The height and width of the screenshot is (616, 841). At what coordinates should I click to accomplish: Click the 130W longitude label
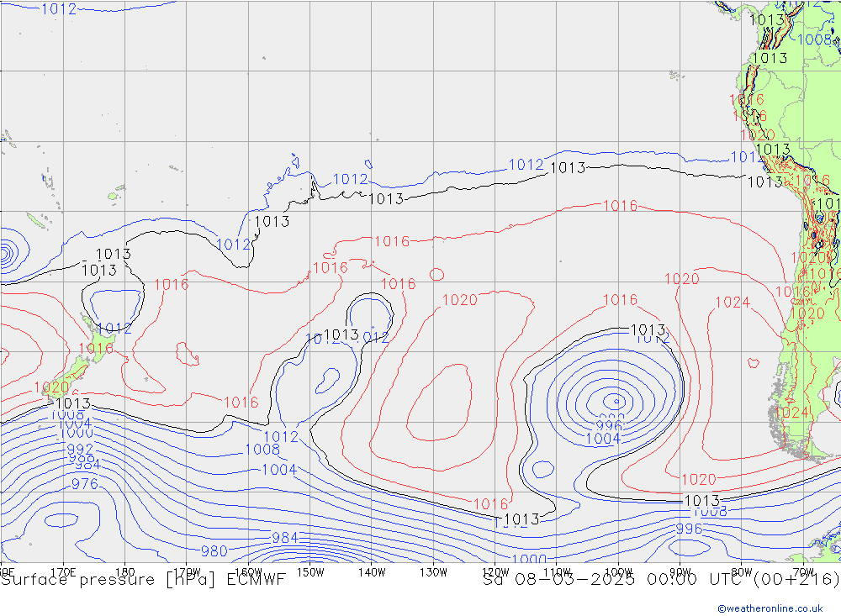(433, 572)
